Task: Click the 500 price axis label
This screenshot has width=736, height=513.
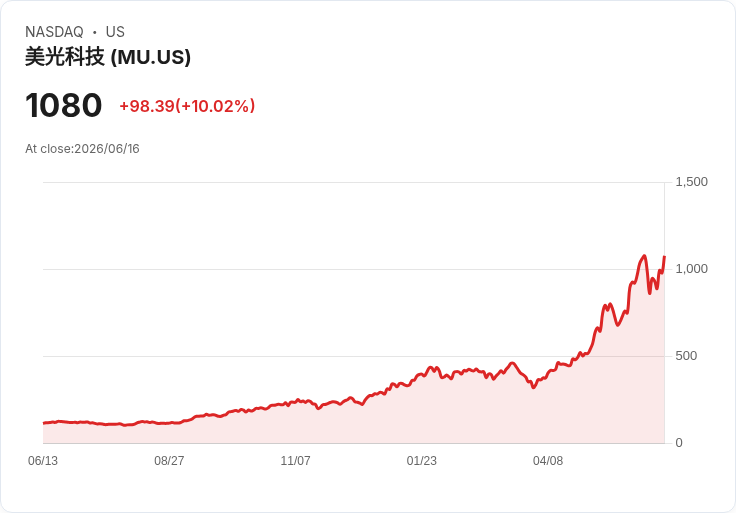Action: click(686, 356)
